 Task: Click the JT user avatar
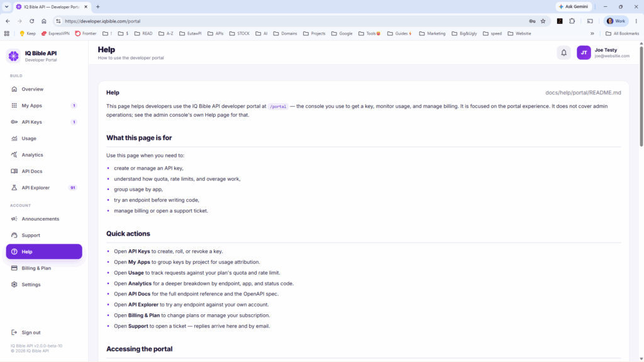pos(584,53)
